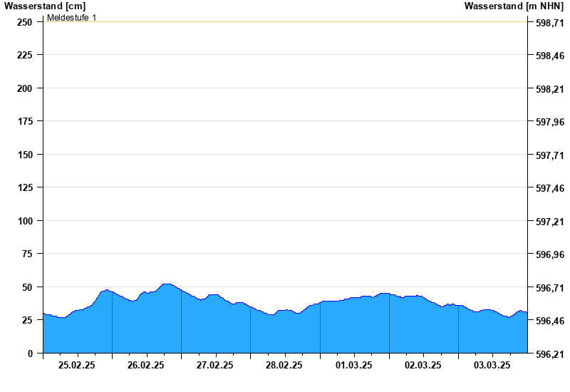Screen dimensions: 570x392
Task: Click the 250 tick on the left axis
Action: (x=24, y=22)
